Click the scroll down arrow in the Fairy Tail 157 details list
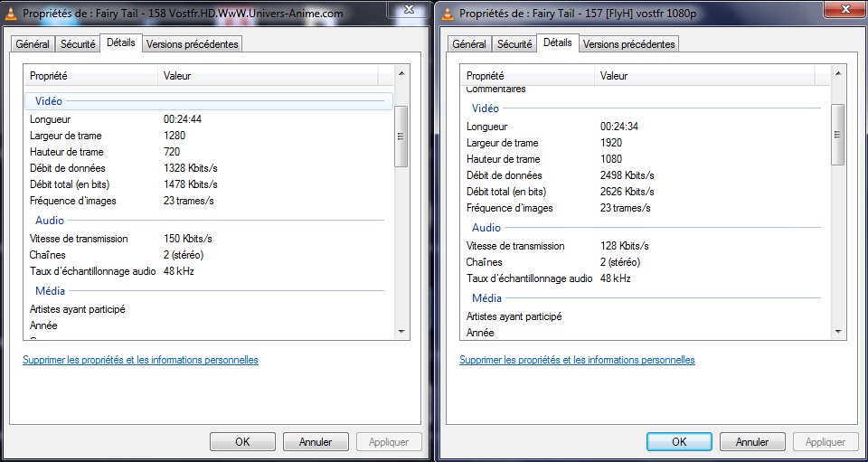This screenshot has width=868, height=462. 838,332
